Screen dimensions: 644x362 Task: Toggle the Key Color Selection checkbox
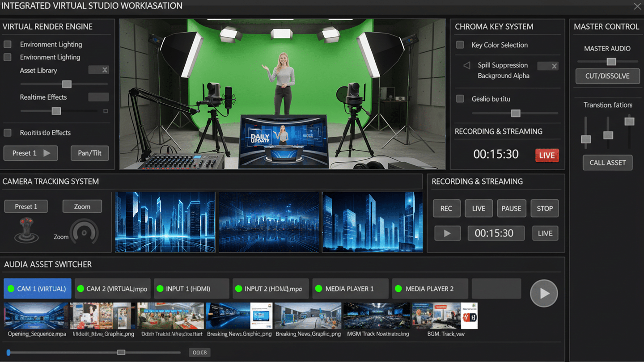[x=460, y=45]
